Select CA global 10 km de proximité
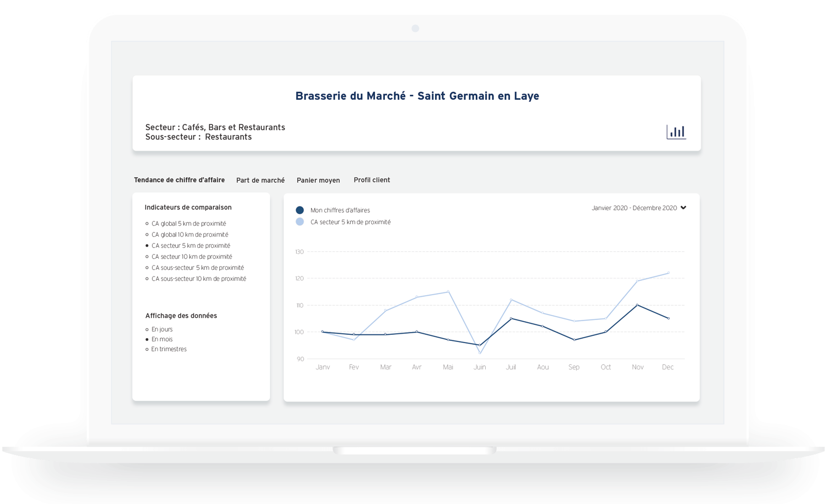This screenshot has width=827, height=504. coord(187,235)
